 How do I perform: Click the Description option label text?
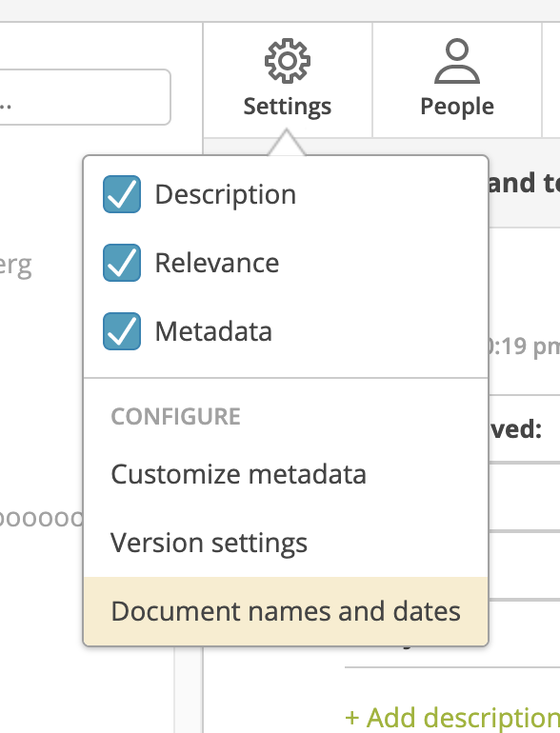tap(226, 194)
